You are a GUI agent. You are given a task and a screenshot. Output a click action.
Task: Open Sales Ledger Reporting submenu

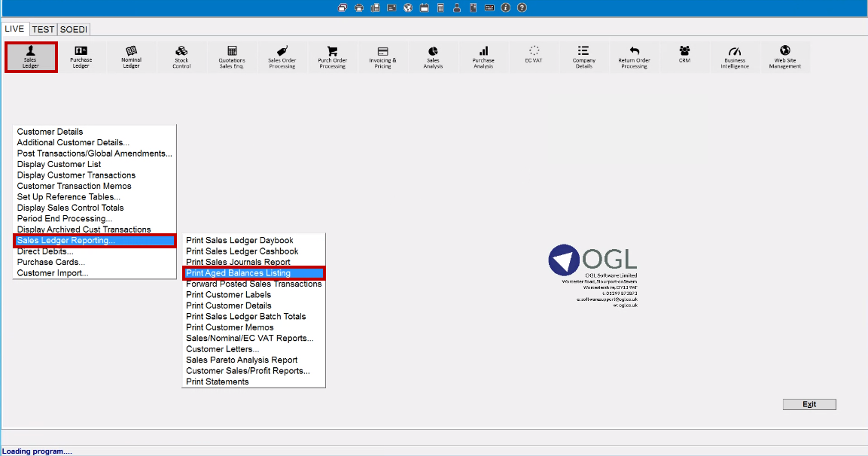tap(95, 240)
